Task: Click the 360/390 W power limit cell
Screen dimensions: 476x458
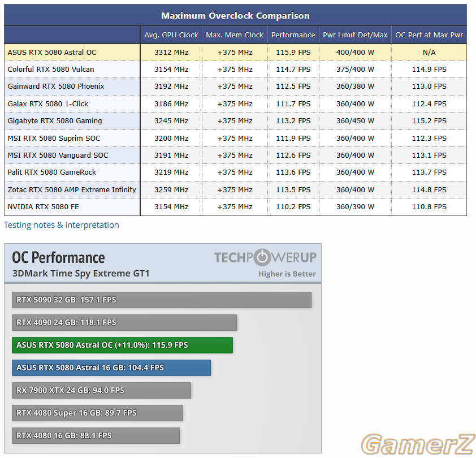Action: click(355, 207)
